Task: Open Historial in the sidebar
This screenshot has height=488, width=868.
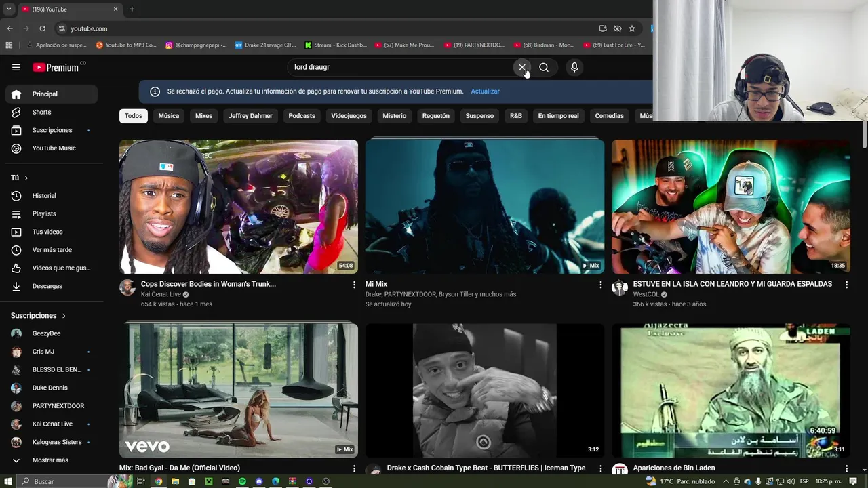Action: tap(52, 196)
